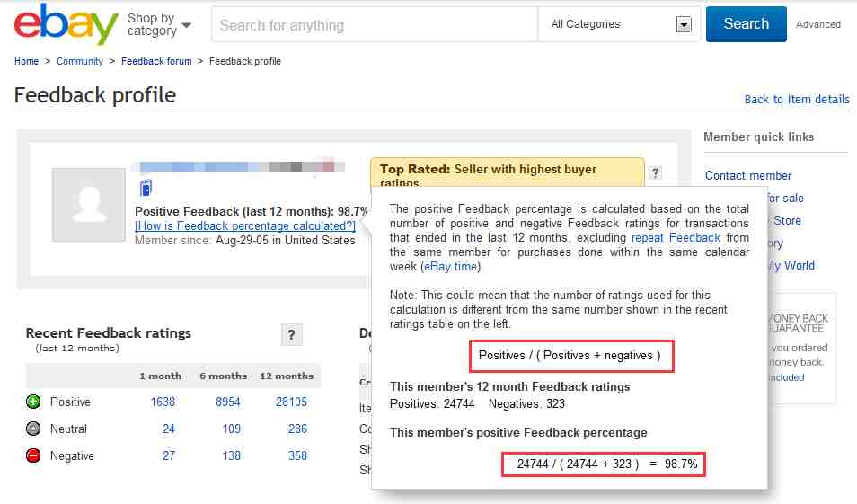Open 6 months positive count 8954
Screen dimensions: 857x504
(x=228, y=402)
